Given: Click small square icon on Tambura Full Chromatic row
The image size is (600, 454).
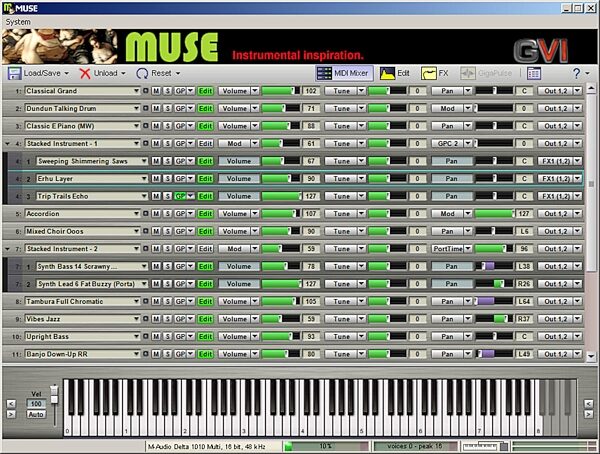Looking at the screenshot, I should click(x=145, y=301).
